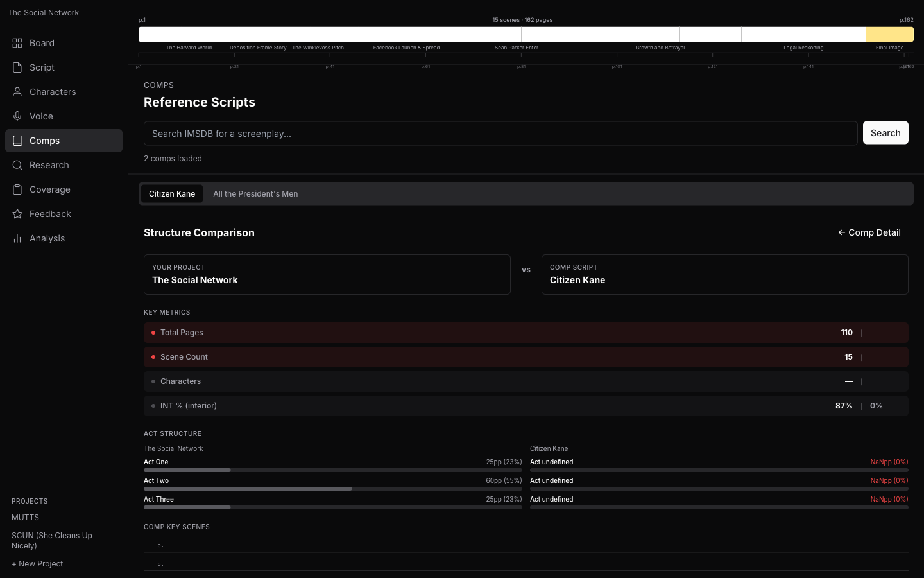Viewport: 924px width, 578px height.
Task: Open Script via its document icon
Action: pos(17,67)
